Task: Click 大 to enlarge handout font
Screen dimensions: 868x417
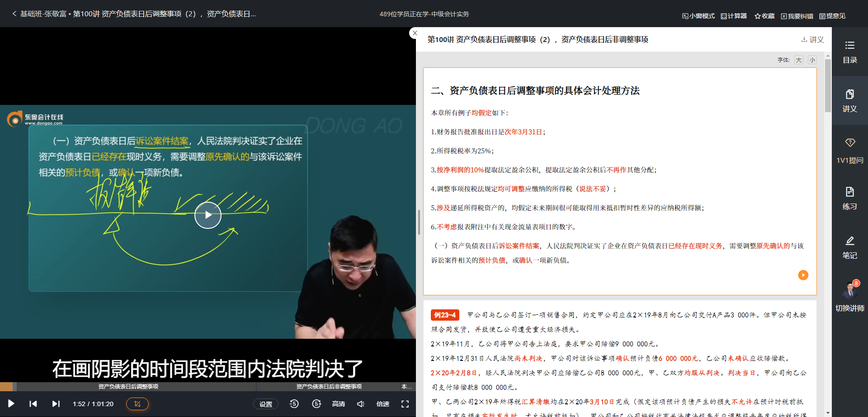Action: point(799,60)
